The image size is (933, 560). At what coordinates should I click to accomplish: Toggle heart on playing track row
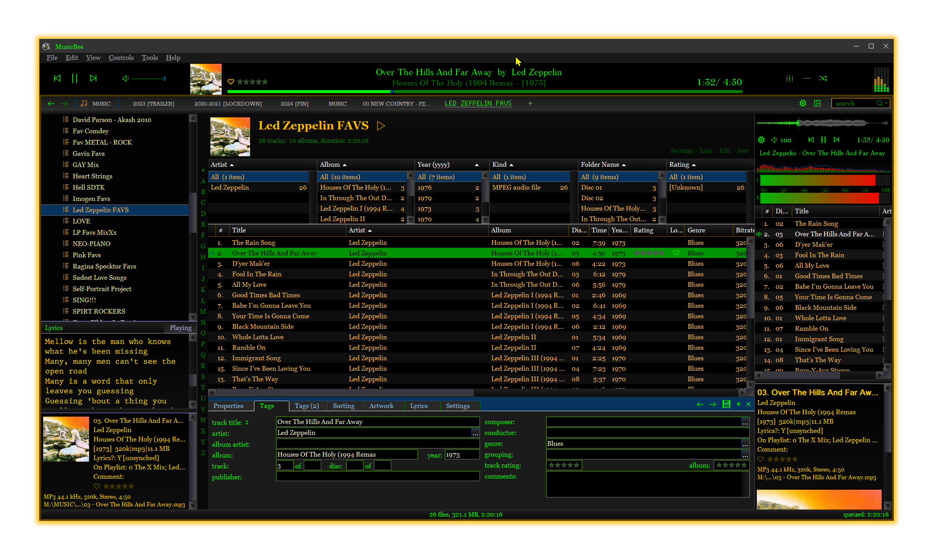click(676, 253)
